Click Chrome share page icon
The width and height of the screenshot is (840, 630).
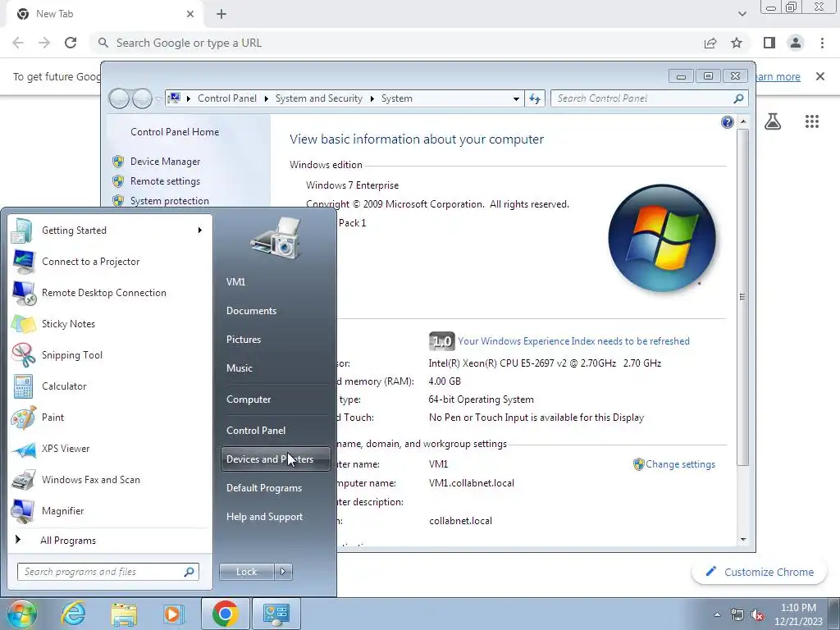pyautogui.click(x=710, y=43)
